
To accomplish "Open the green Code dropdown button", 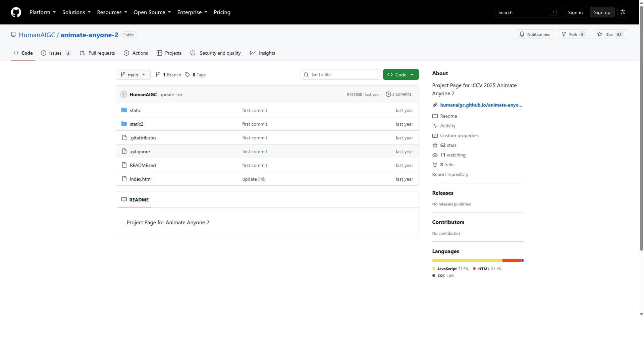I will coord(400,75).
